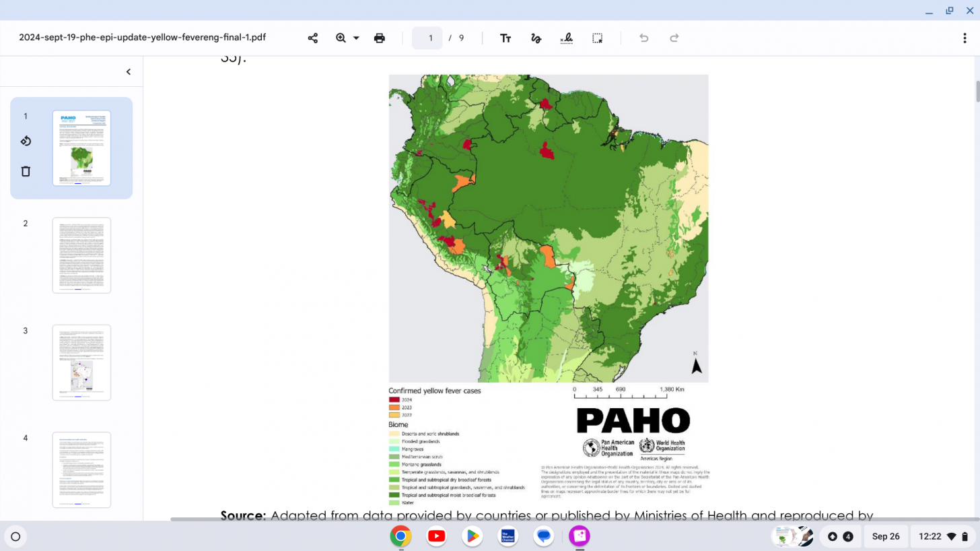This screenshot has height=551, width=980.
Task: Select the freehand draw tool
Action: tap(536, 38)
